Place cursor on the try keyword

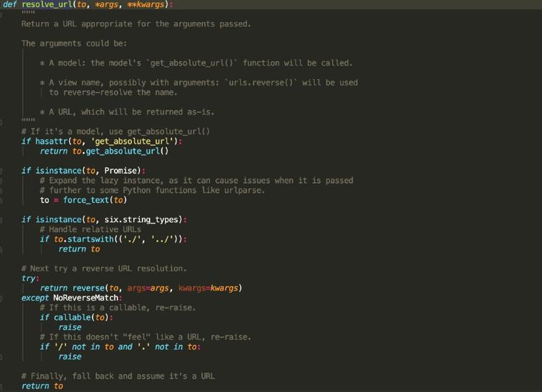point(29,278)
